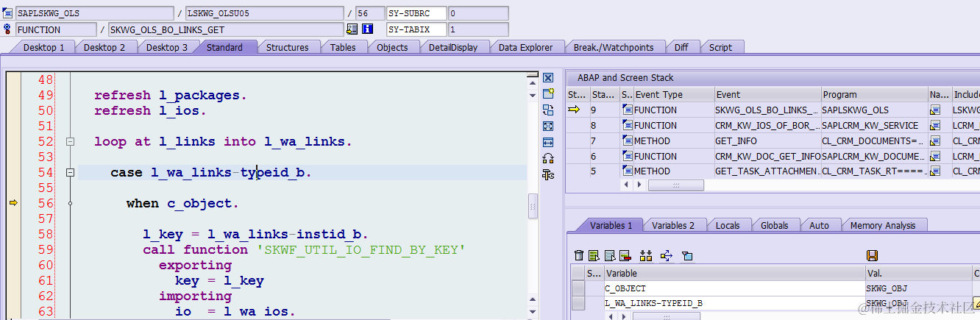This screenshot has width=980, height=320.
Task: Click the Event Type column header
Action: pos(674,94)
